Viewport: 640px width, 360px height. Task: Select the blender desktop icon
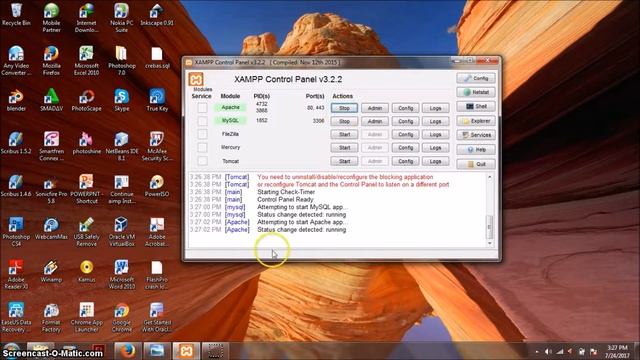(x=16, y=100)
